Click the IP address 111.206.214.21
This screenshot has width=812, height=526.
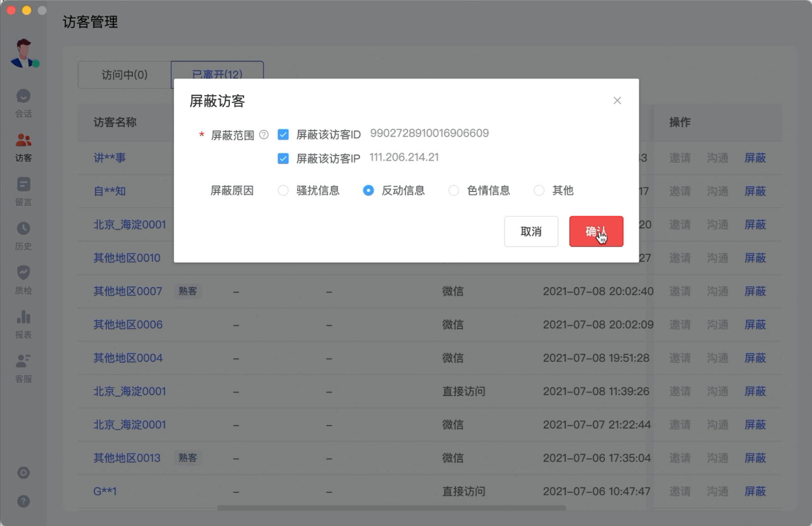(404, 157)
